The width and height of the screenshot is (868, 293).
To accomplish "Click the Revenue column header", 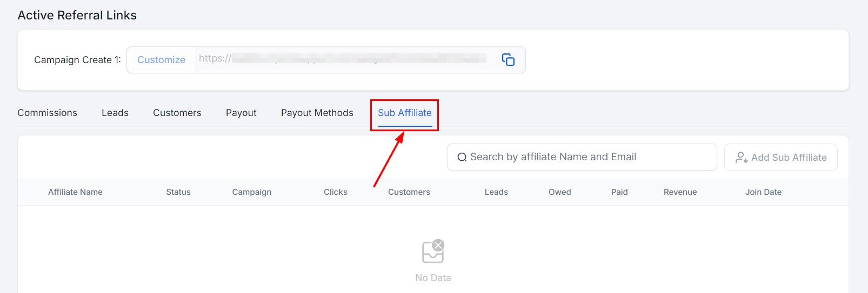I will pyautogui.click(x=680, y=192).
